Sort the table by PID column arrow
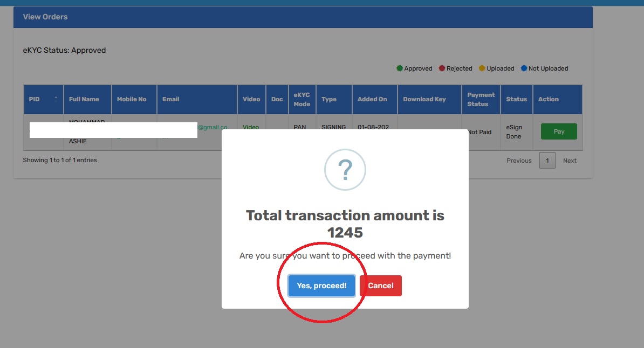The width and height of the screenshot is (644, 348). pyautogui.click(x=56, y=99)
